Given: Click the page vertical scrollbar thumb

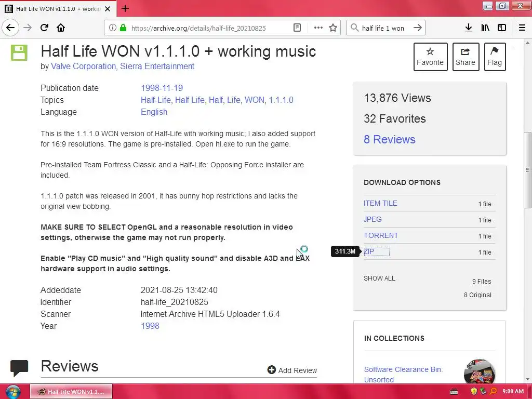Looking at the screenshot, I should 527,170.
